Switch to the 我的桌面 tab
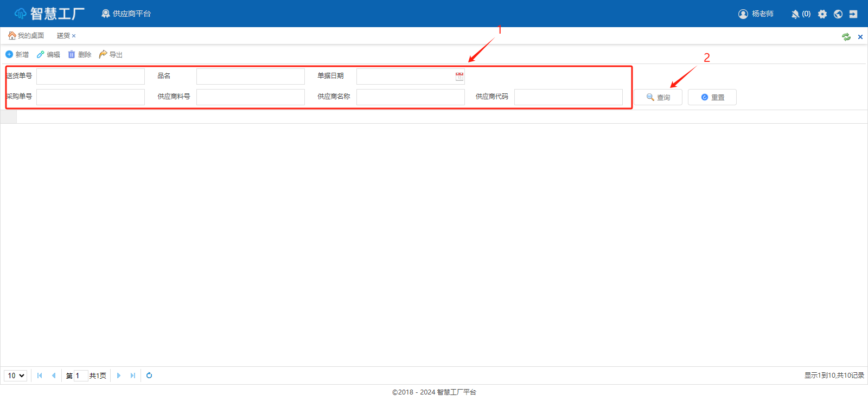Viewport: 868px width, 401px height. (x=26, y=36)
